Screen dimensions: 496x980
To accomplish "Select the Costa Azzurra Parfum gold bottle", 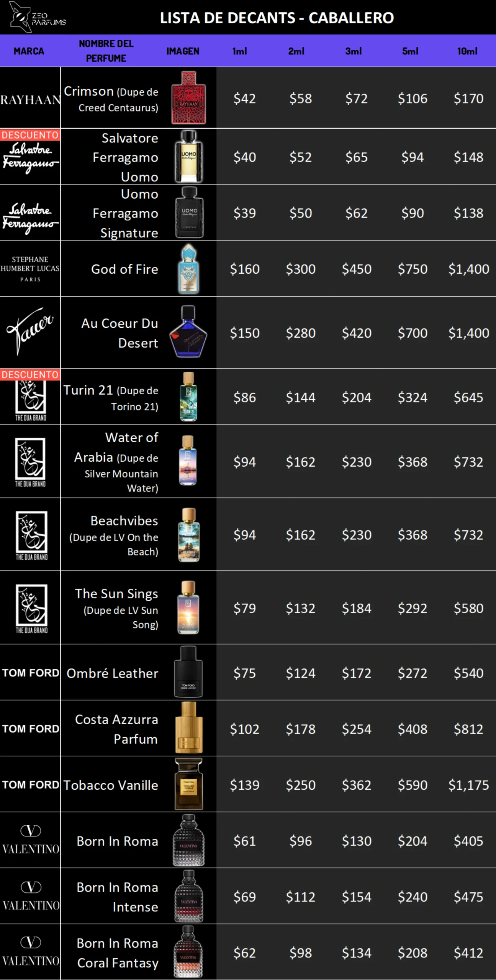I will [x=188, y=728].
